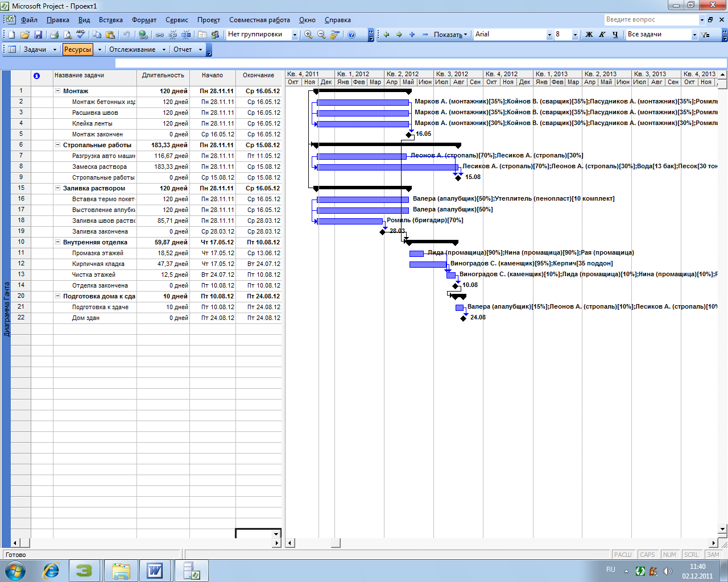Zoom out on the Gantt timeline
Viewport: 728px width, 582px height.
321,35
